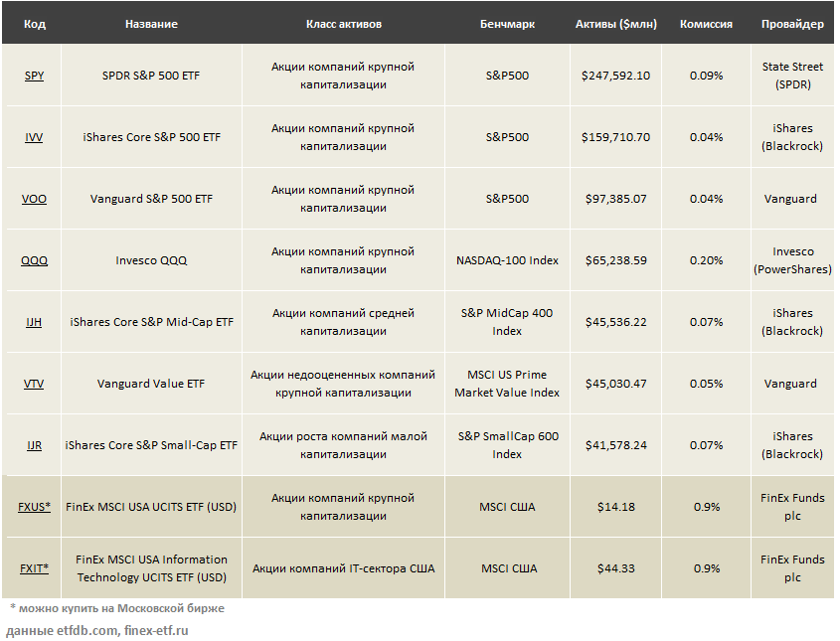Follow the VTV ticker link

34,384
